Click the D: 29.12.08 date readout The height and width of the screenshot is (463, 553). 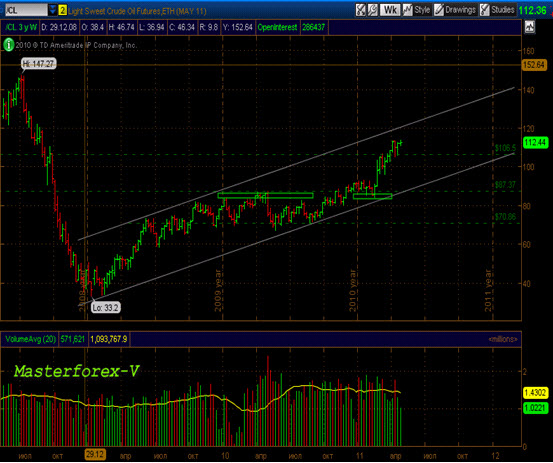(x=59, y=27)
